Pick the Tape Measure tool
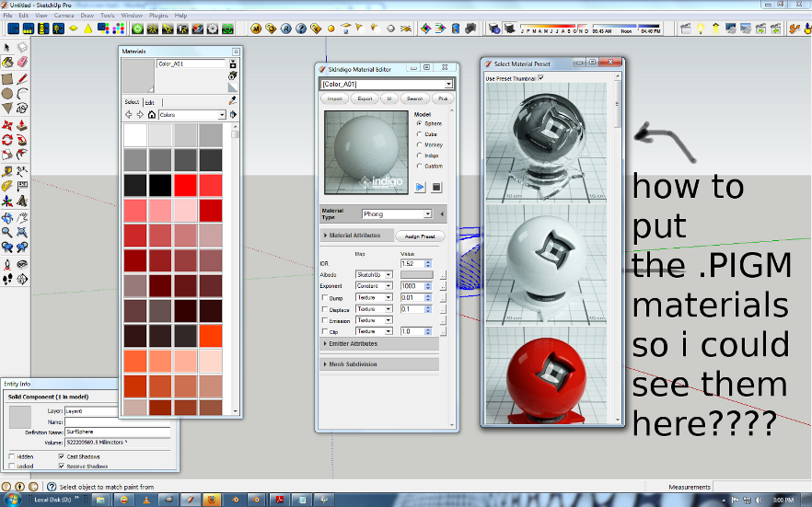 [7, 171]
